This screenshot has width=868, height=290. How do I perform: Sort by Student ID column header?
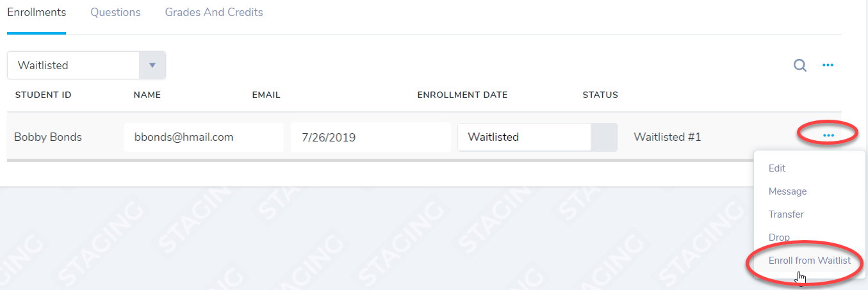tap(43, 95)
